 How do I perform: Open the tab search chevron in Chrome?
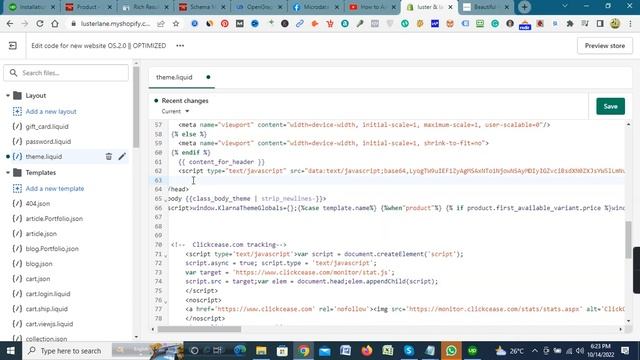pyautogui.click(x=565, y=6)
